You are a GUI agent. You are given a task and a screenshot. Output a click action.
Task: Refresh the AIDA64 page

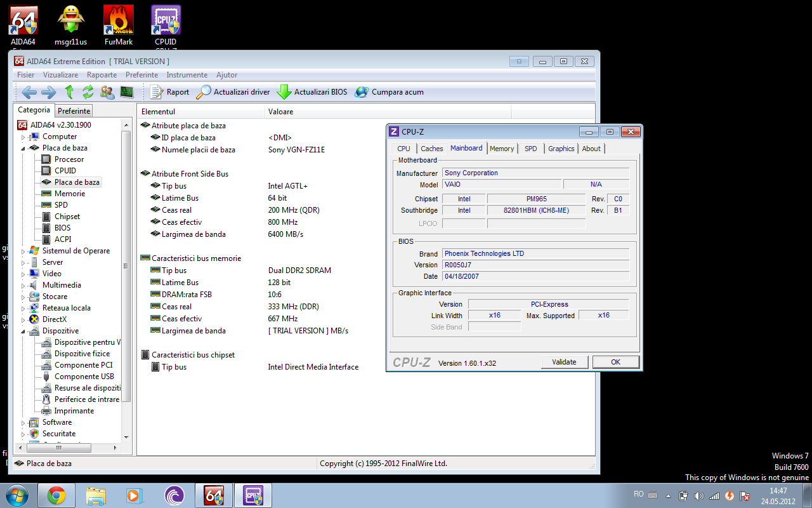coord(88,92)
